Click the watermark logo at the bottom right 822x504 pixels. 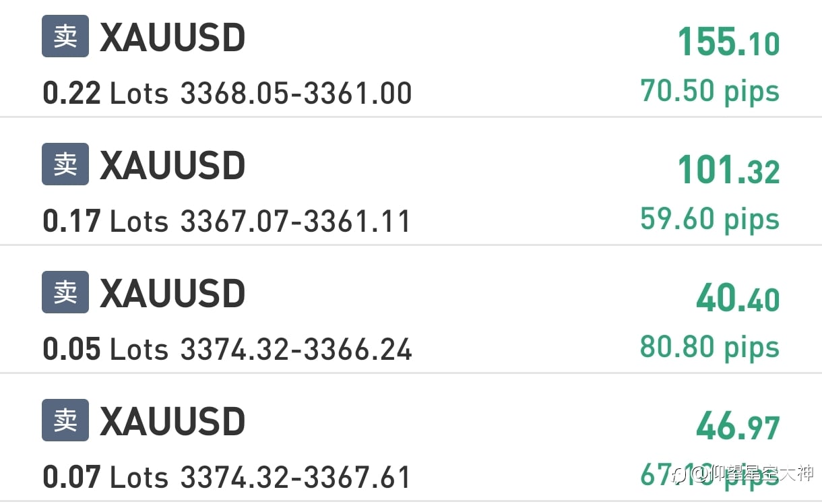[744, 474]
